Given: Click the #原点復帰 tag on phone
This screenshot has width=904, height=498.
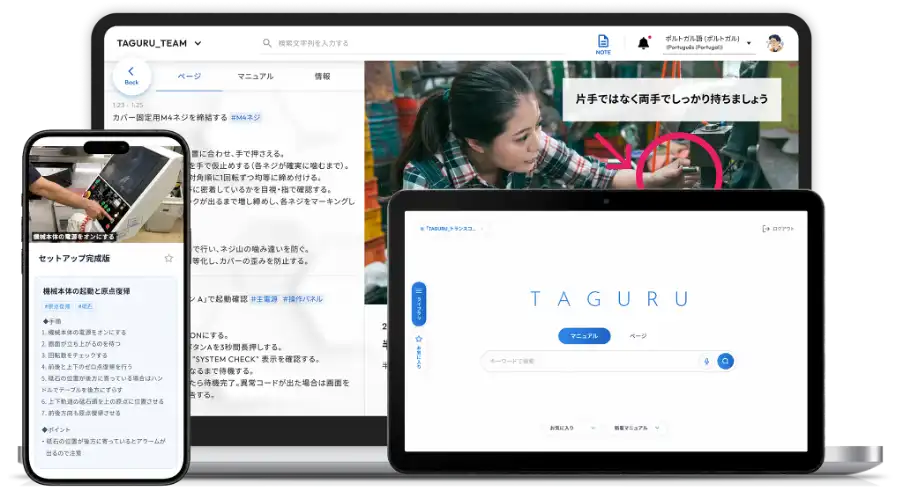Looking at the screenshot, I should [x=57, y=307].
